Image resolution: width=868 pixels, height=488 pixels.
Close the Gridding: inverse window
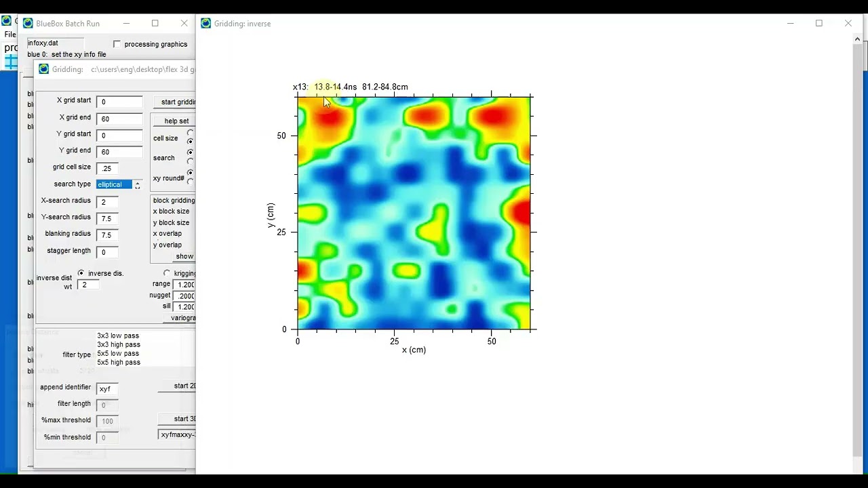[848, 23]
